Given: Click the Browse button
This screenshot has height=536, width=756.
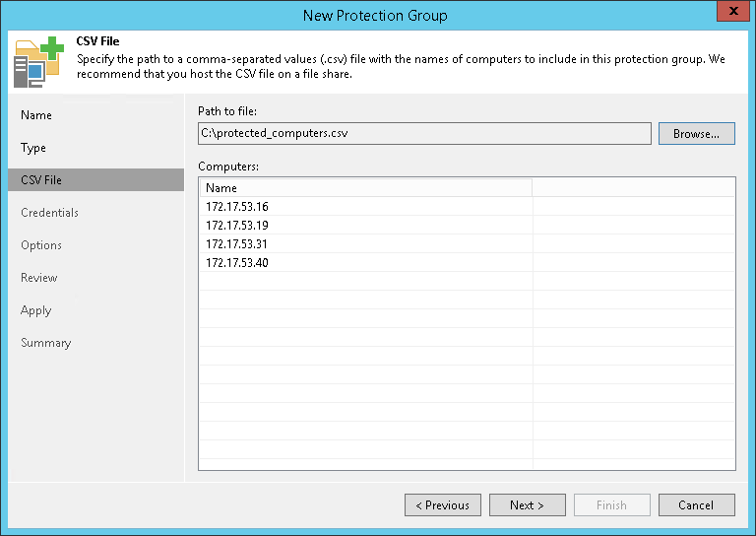Looking at the screenshot, I should [696, 133].
